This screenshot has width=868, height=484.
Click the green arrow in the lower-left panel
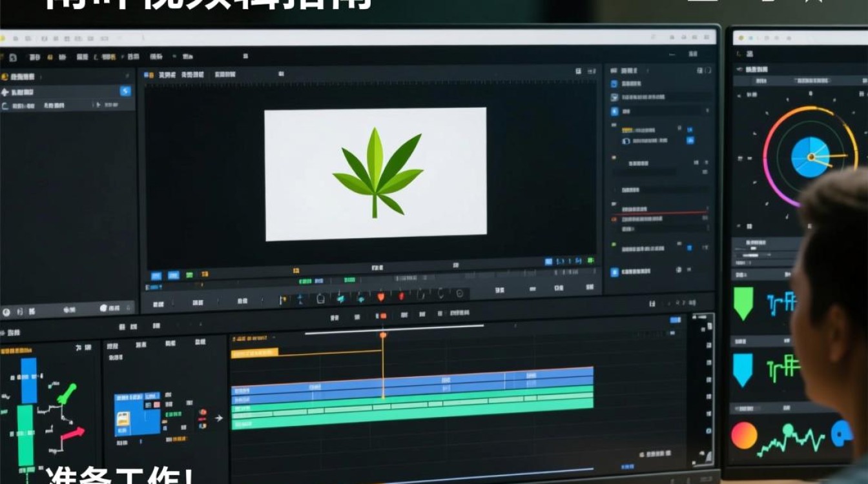67,394
